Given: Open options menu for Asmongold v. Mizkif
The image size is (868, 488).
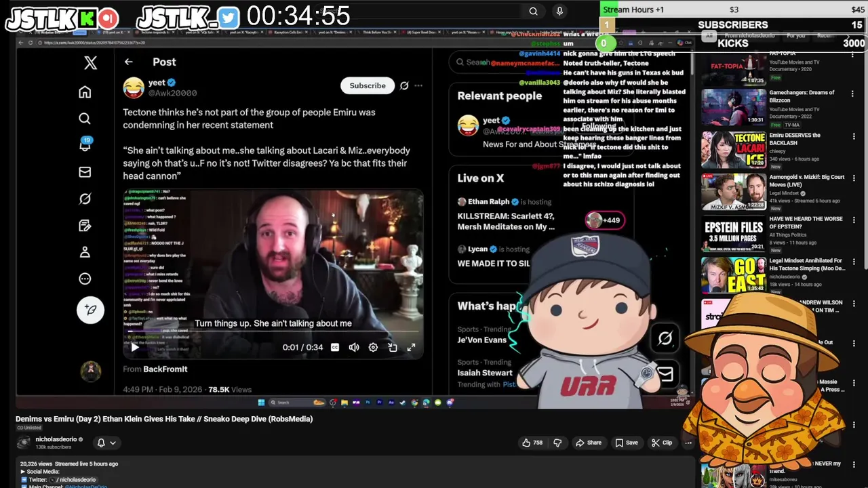Looking at the screenshot, I should pos(853,178).
